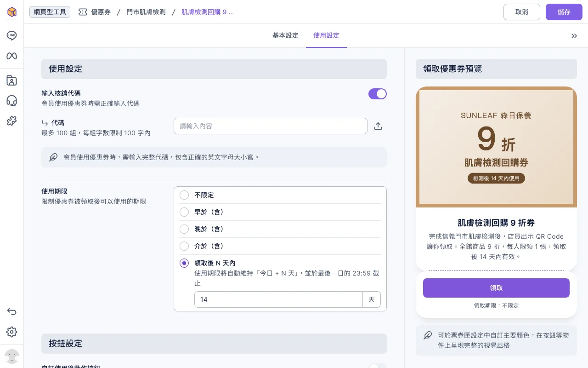588x368 pixels.
Task: Open the puzzle piece extensions icon
Action: [12, 121]
